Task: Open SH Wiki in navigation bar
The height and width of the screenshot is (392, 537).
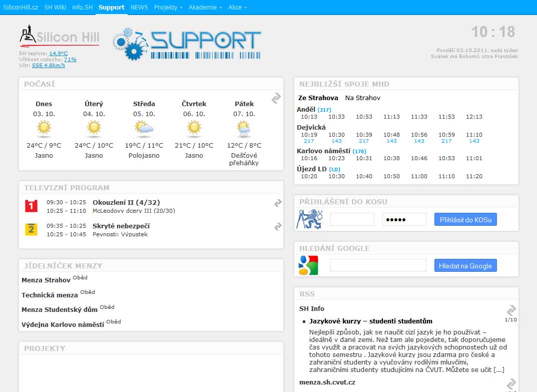Action: pos(55,7)
